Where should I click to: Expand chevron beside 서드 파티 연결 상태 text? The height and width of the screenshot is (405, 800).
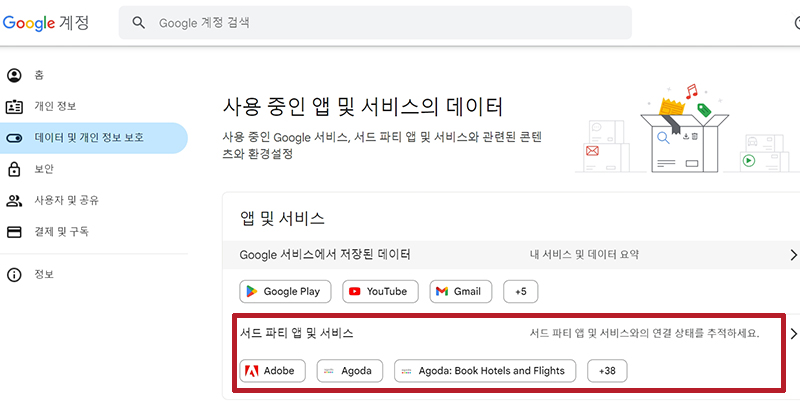point(793,334)
